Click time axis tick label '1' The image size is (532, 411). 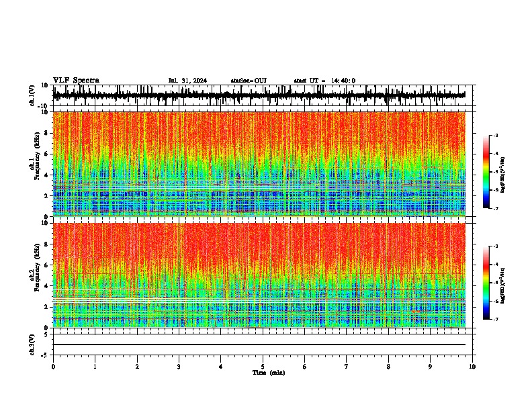[x=95, y=367]
